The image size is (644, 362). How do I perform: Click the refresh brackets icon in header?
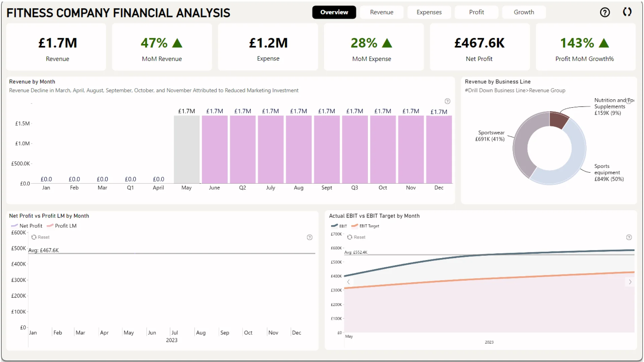(x=627, y=12)
